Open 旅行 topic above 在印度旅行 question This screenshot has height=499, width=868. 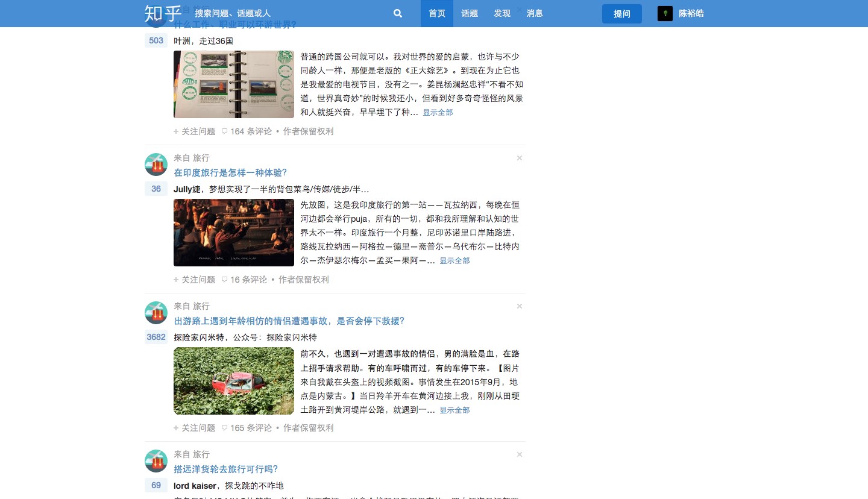[201, 158]
